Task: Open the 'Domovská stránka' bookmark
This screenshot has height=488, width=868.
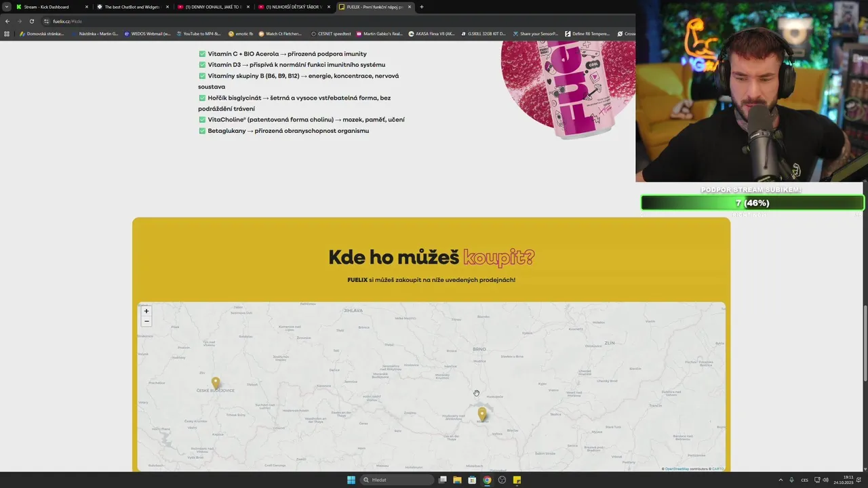Action: click(x=42, y=33)
